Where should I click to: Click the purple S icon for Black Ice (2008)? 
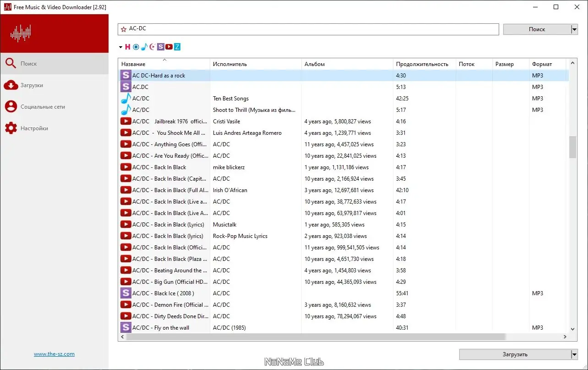(125, 293)
